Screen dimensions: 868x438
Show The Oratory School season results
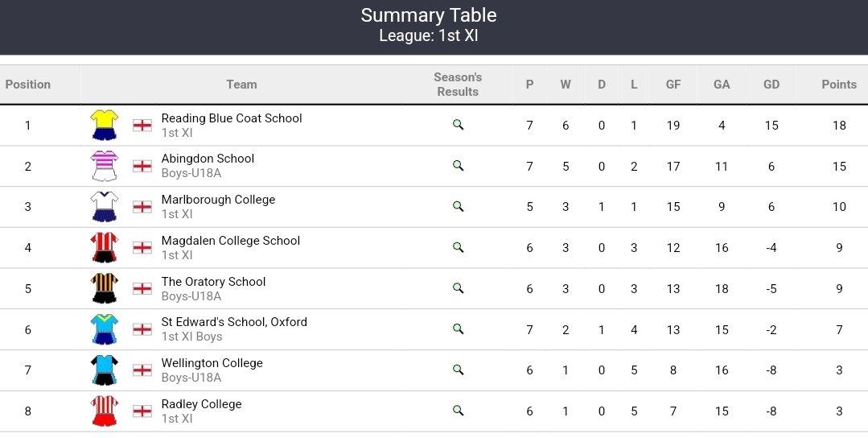pos(458,288)
